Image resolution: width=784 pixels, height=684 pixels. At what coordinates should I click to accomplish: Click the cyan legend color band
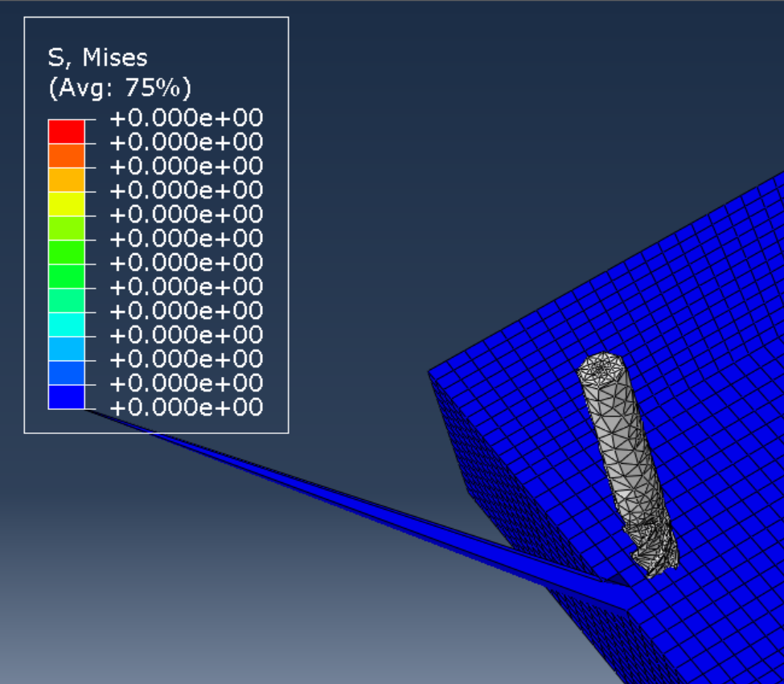(x=67, y=324)
